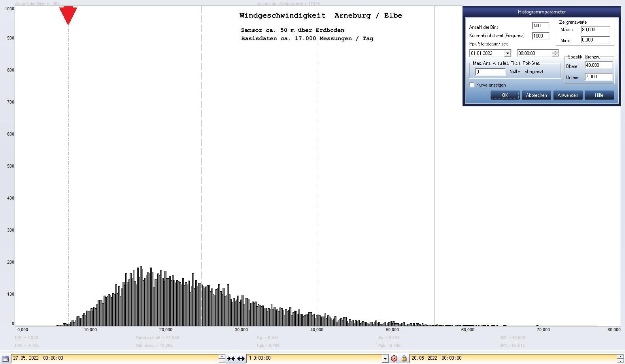Click the Untere specification limit field
This screenshot has height=364, width=625.
(x=599, y=77)
